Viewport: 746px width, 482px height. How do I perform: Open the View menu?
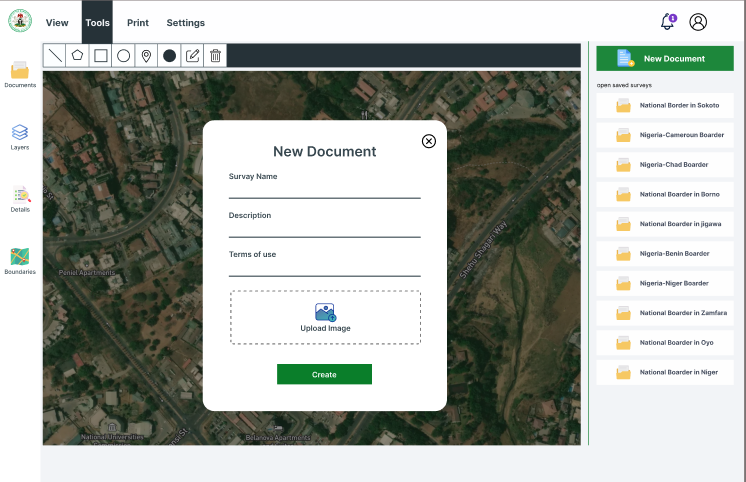click(x=57, y=23)
